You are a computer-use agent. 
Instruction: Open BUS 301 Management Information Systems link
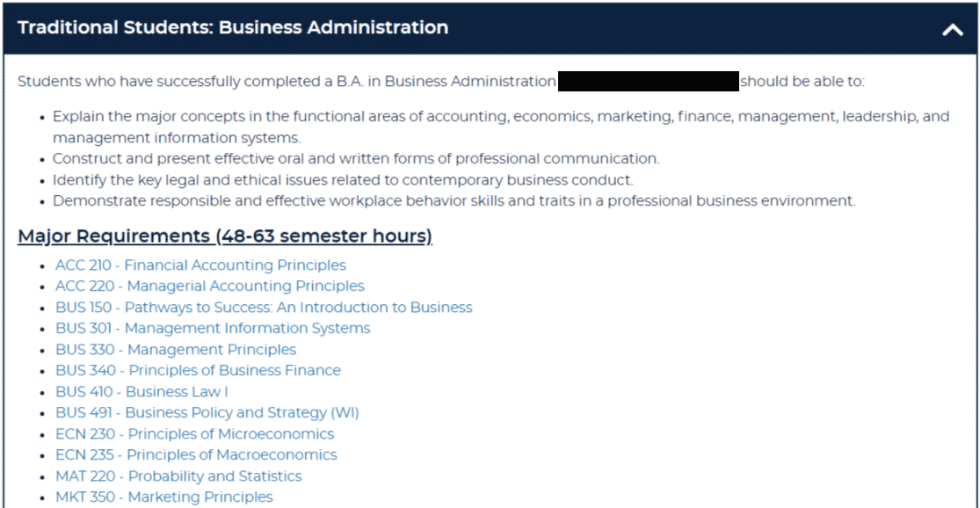click(x=213, y=328)
